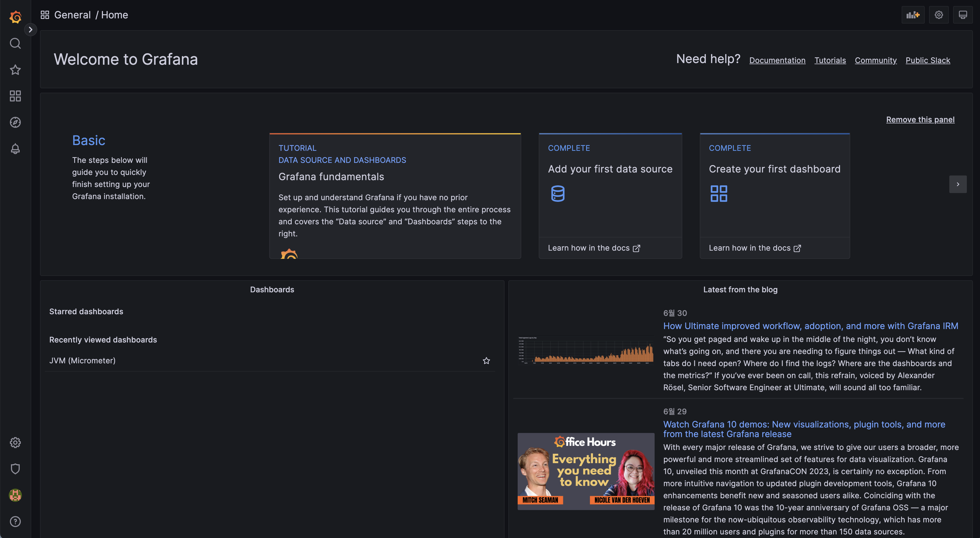Click the Remove this panel link

click(x=920, y=120)
